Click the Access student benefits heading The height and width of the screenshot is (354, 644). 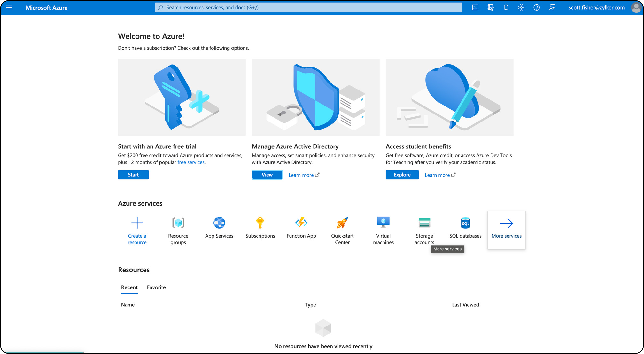click(x=418, y=146)
